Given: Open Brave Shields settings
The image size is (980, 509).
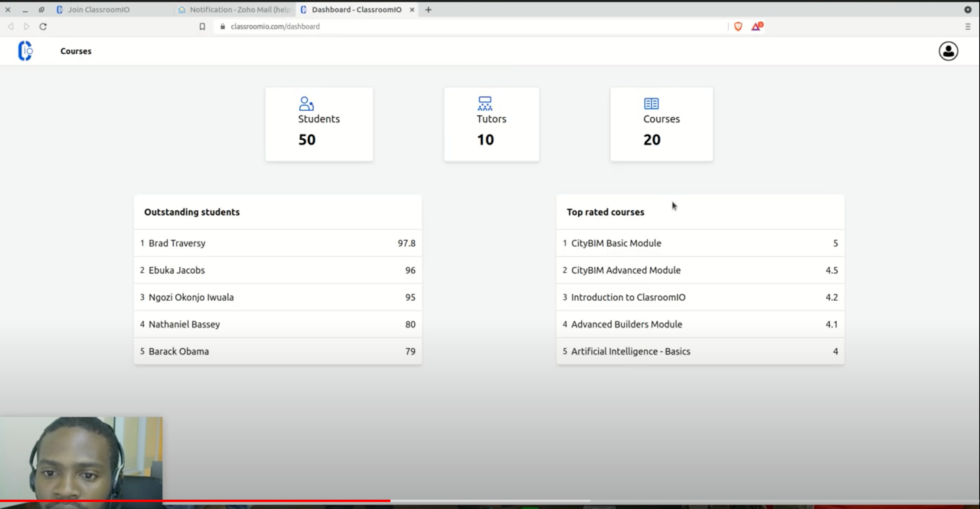Looking at the screenshot, I should pyautogui.click(x=738, y=27).
